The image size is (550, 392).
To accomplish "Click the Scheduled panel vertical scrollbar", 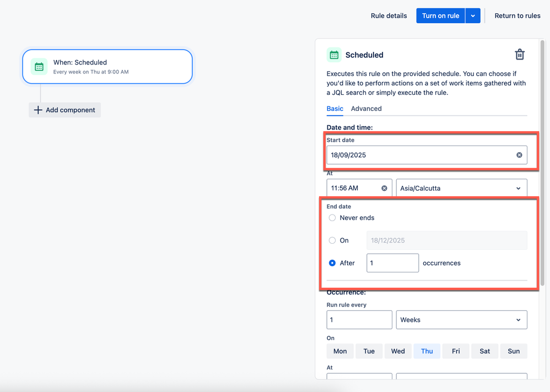I will coord(542,163).
